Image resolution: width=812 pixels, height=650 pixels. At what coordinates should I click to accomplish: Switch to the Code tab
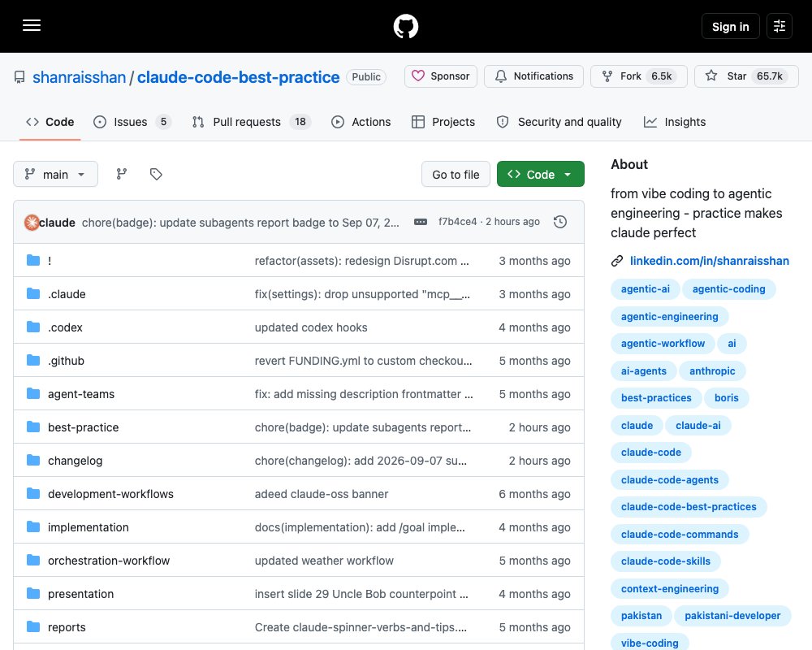click(x=50, y=122)
